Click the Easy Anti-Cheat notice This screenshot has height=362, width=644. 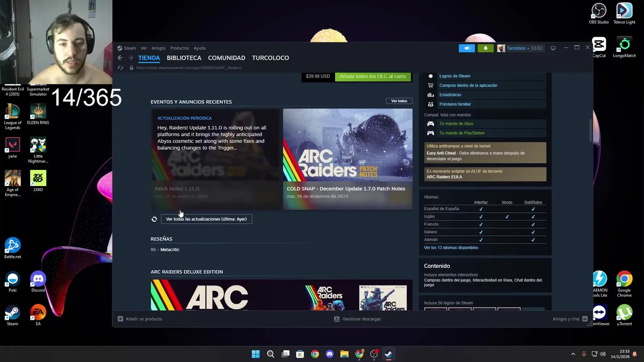pyautogui.click(x=485, y=153)
